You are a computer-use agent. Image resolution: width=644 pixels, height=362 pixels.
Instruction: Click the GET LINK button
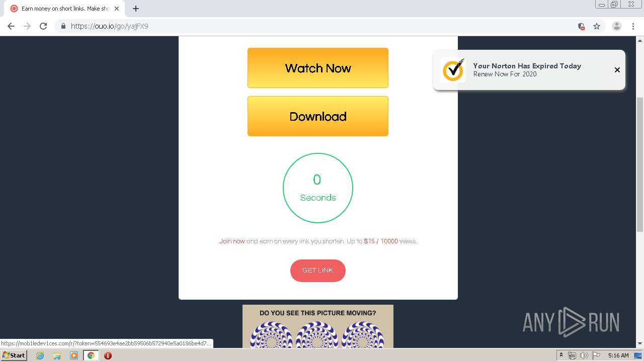coord(318,270)
